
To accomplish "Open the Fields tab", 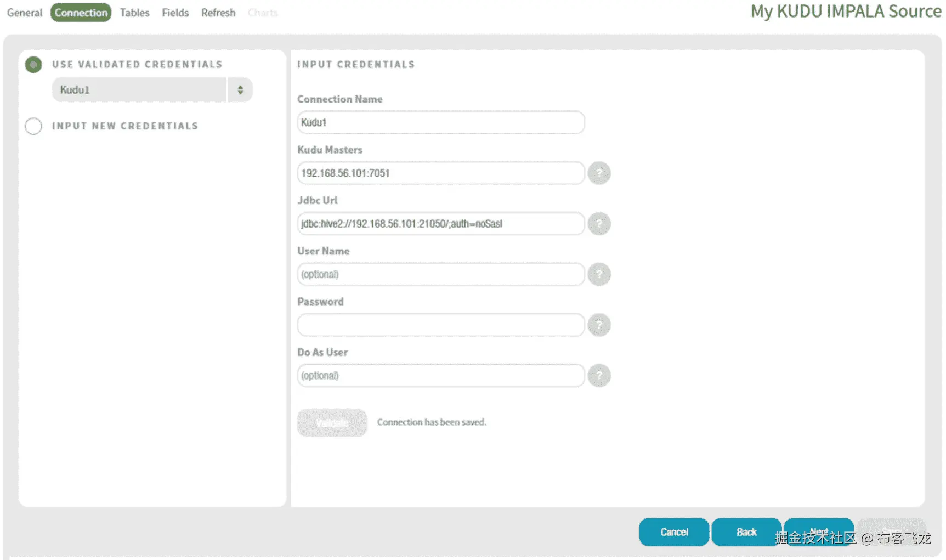I will (x=175, y=13).
